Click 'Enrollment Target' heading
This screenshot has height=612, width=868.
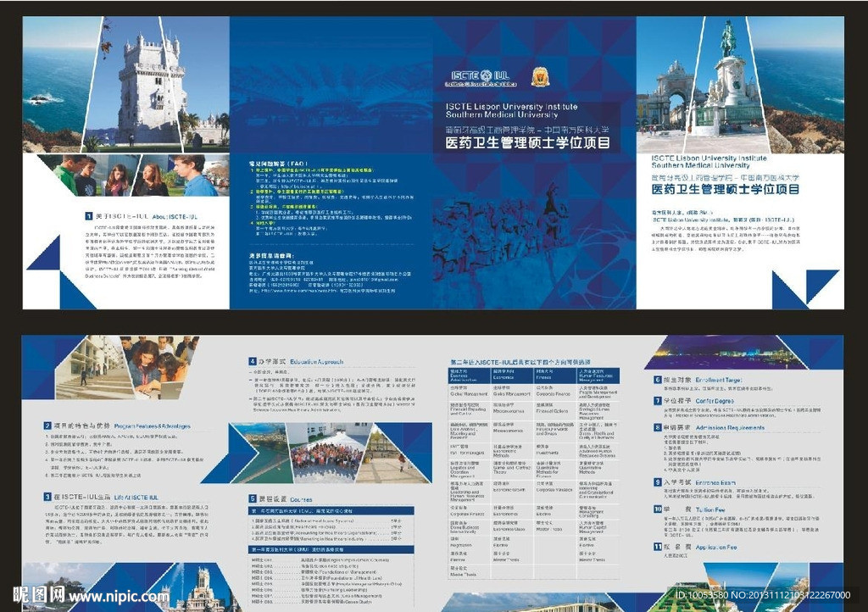tap(719, 380)
